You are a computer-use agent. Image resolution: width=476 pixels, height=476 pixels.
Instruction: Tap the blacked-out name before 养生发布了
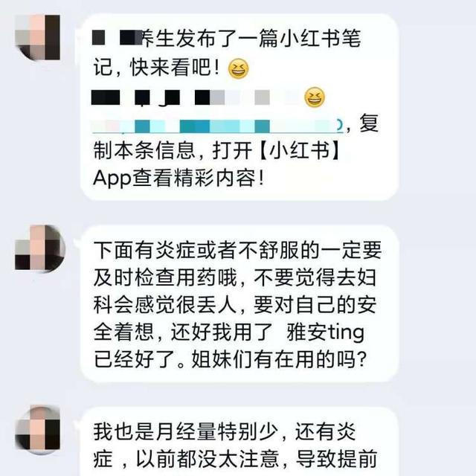coord(118,38)
